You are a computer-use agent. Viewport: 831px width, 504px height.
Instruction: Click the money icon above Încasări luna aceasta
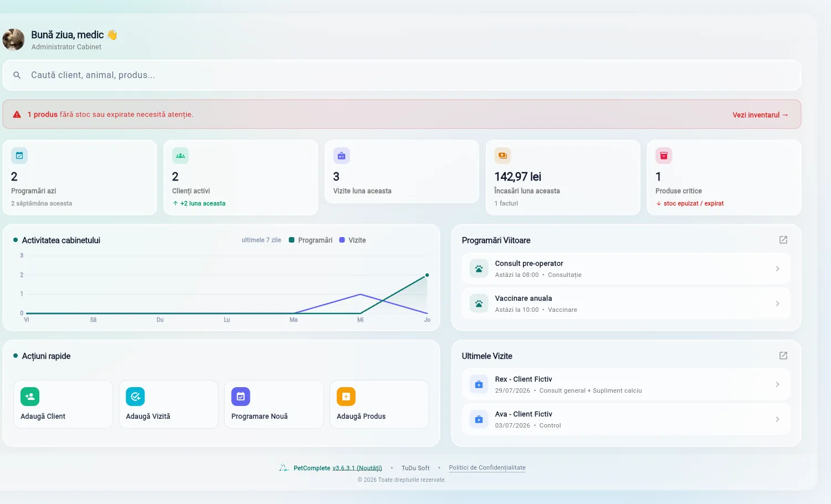(502, 156)
